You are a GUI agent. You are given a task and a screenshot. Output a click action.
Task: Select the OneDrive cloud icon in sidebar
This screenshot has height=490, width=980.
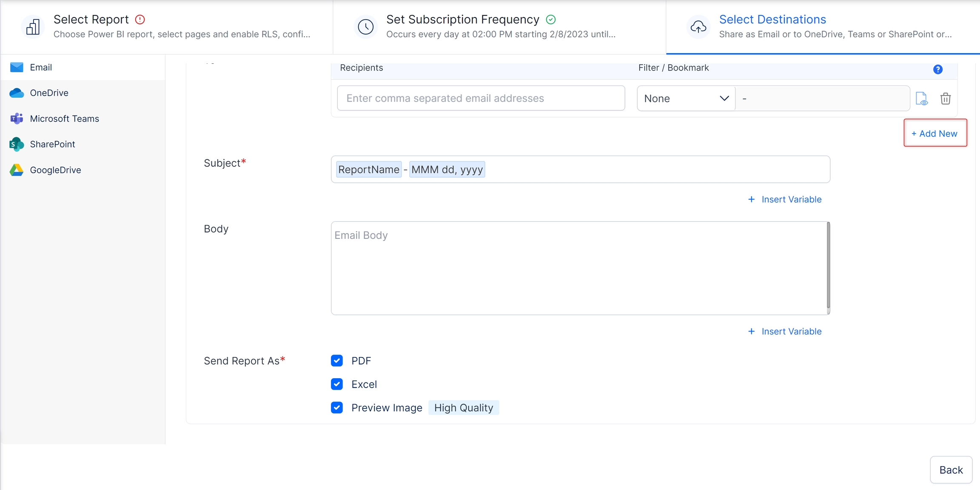17,93
